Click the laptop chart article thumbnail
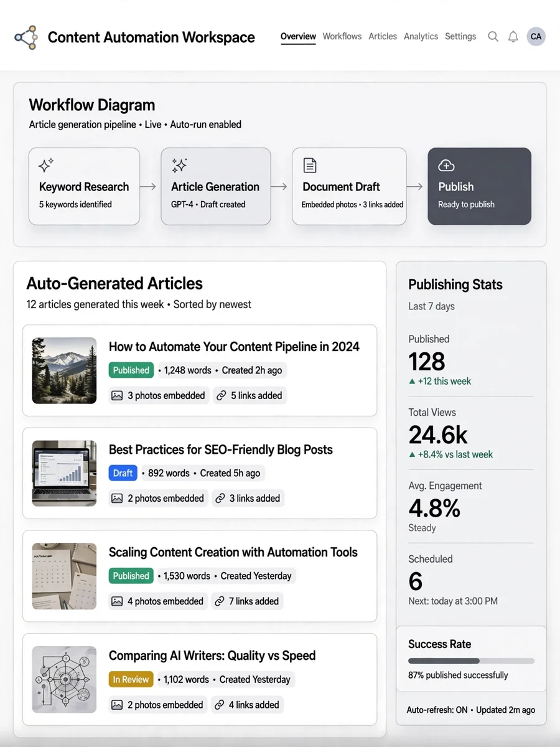560x747 pixels. pyautogui.click(x=64, y=473)
